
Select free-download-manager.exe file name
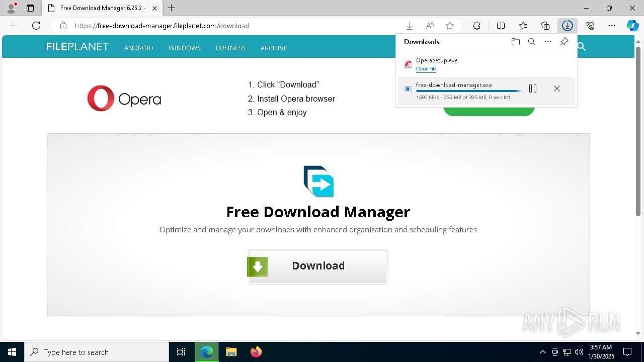pos(454,85)
